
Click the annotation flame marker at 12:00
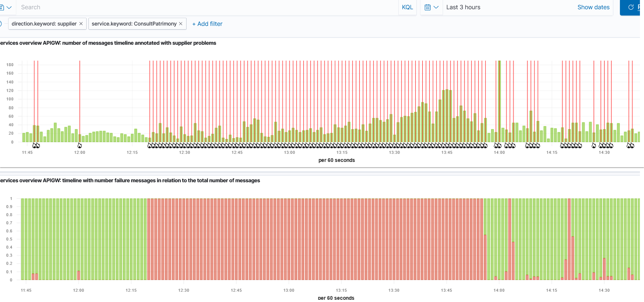coord(80,146)
